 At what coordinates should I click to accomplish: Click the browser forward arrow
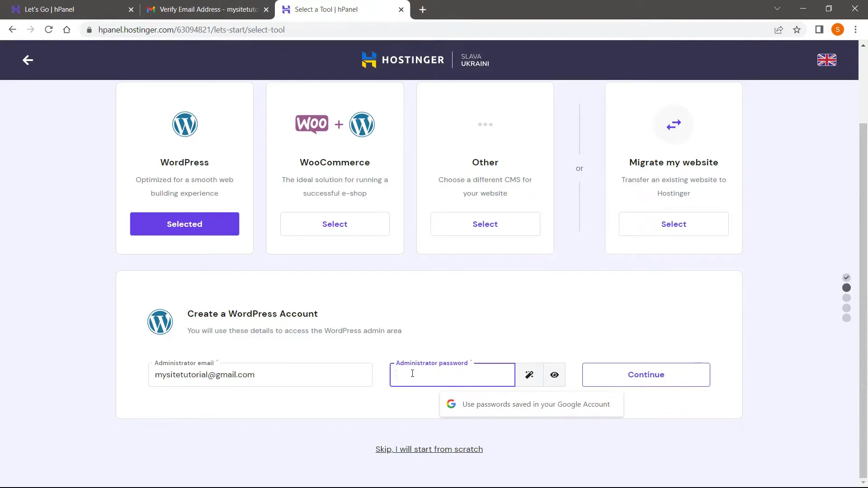[x=30, y=30]
